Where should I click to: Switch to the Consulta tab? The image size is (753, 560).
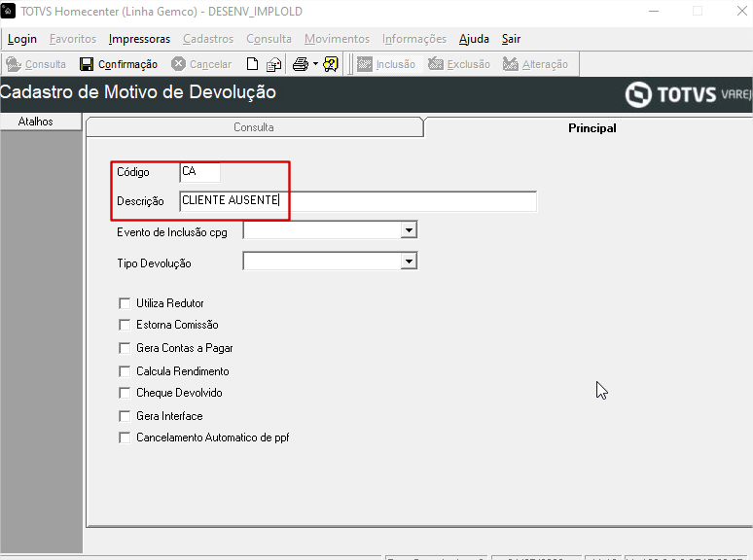[254, 127]
